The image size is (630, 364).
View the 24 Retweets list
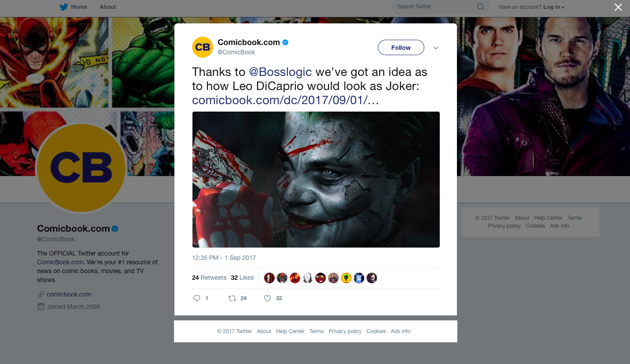[x=209, y=278]
